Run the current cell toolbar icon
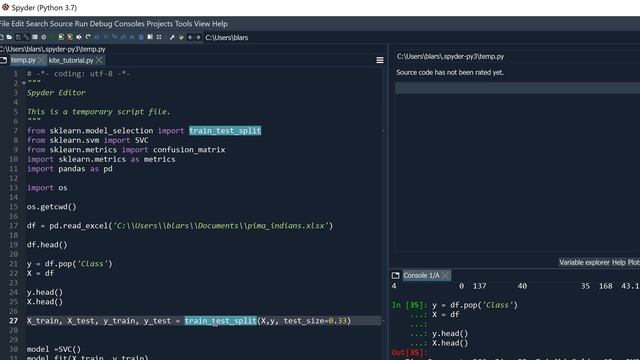The image size is (640, 360). [61, 37]
